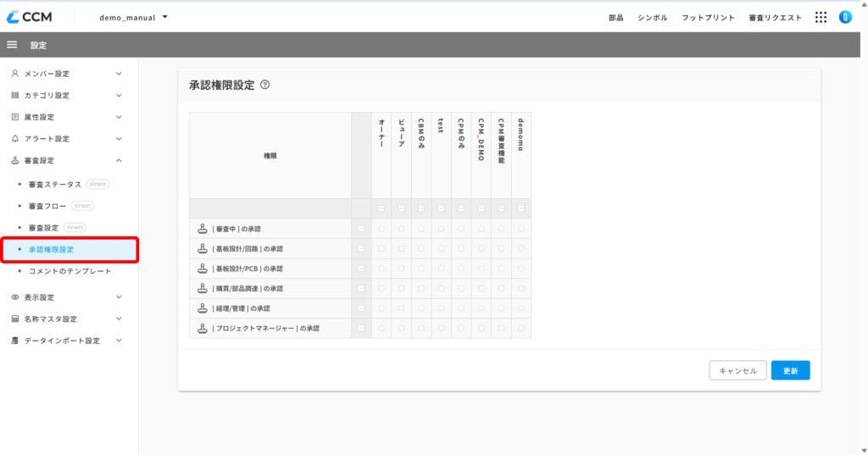The height and width of the screenshot is (455, 868).
Task: Click the 属性設定 icon
Action: (15, 117)
